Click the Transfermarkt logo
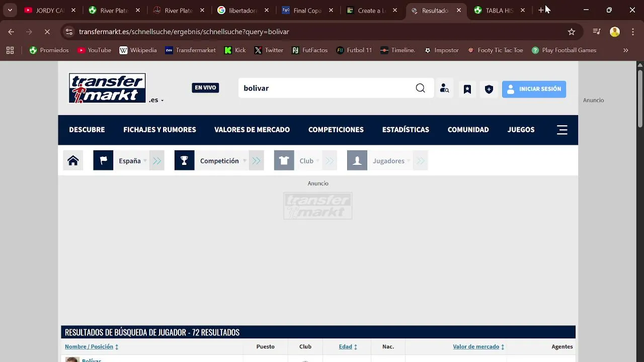This screenshot has height=362, width=644. point(107,88)
